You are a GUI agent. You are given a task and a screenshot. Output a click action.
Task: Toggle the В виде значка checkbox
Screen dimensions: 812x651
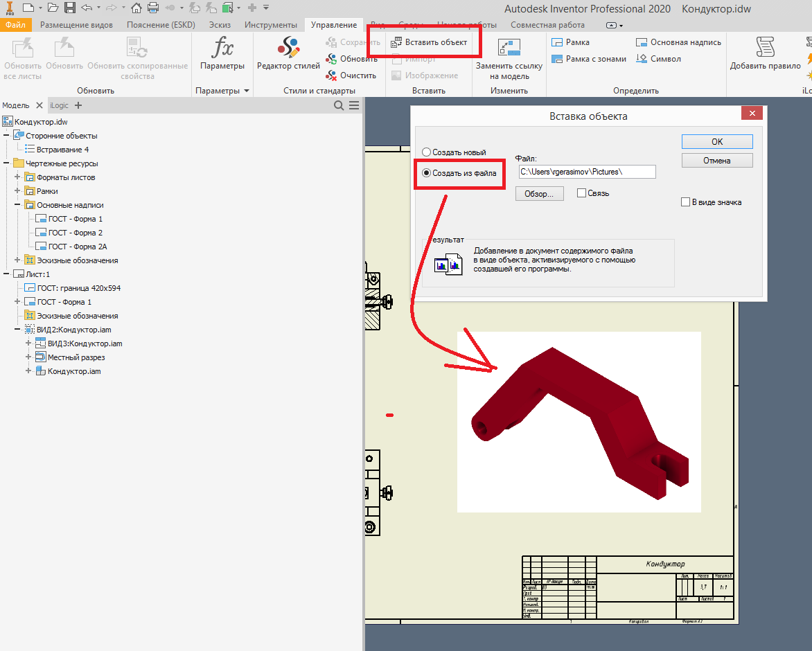point(686,202)
